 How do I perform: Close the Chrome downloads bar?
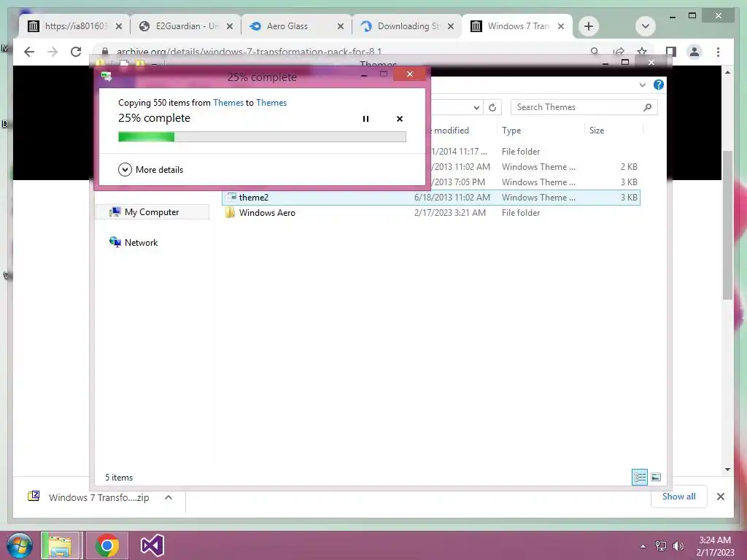720,497
